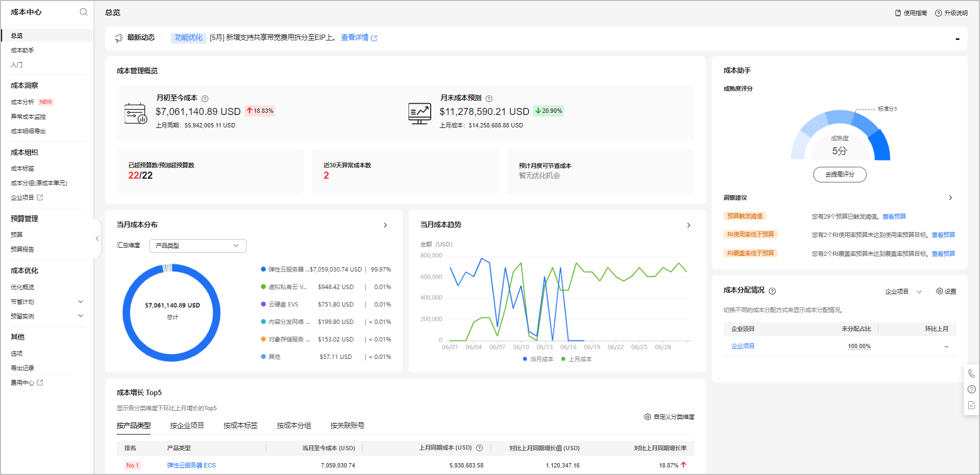980x475 pixels.
Task: Expand 洞察建议 with the right chevron
Action: (950, 198)
